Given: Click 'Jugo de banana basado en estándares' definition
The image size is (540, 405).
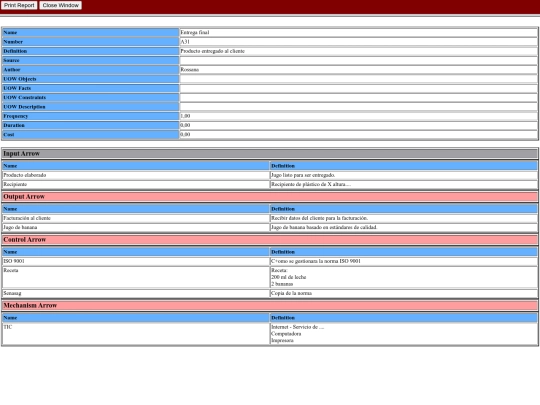Looking at the screenshot, I should click(324, 227).
